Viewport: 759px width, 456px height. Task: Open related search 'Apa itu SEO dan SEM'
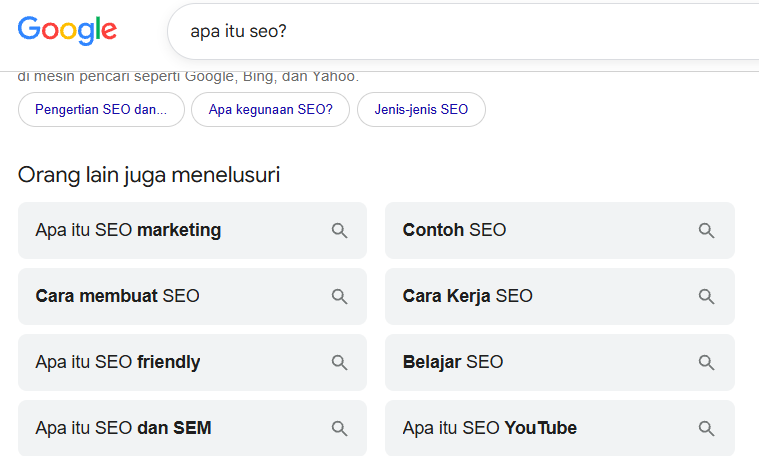(x=192, y=428)
